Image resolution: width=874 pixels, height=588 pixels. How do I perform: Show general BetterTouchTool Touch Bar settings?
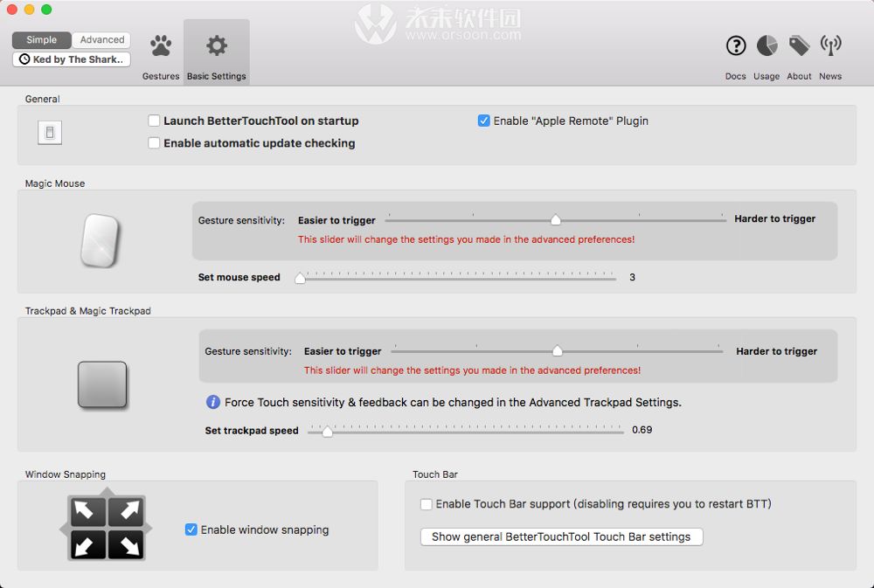pos(561,536)
